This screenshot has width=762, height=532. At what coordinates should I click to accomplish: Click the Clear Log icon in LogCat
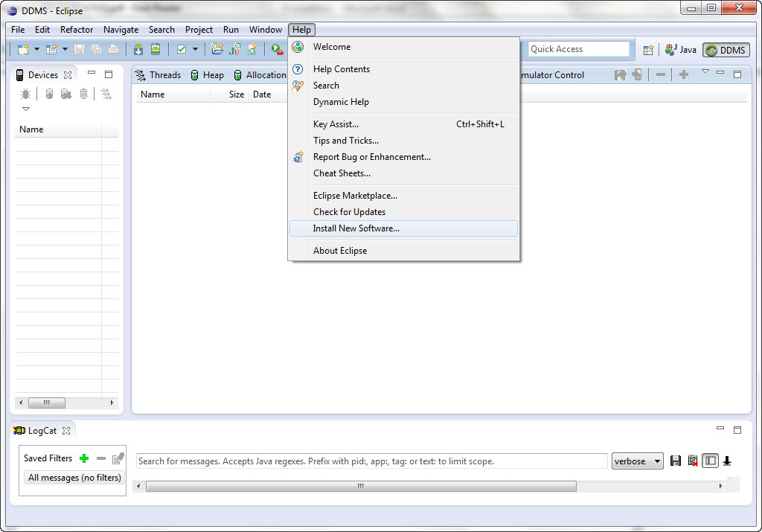[x=693, y=461]
